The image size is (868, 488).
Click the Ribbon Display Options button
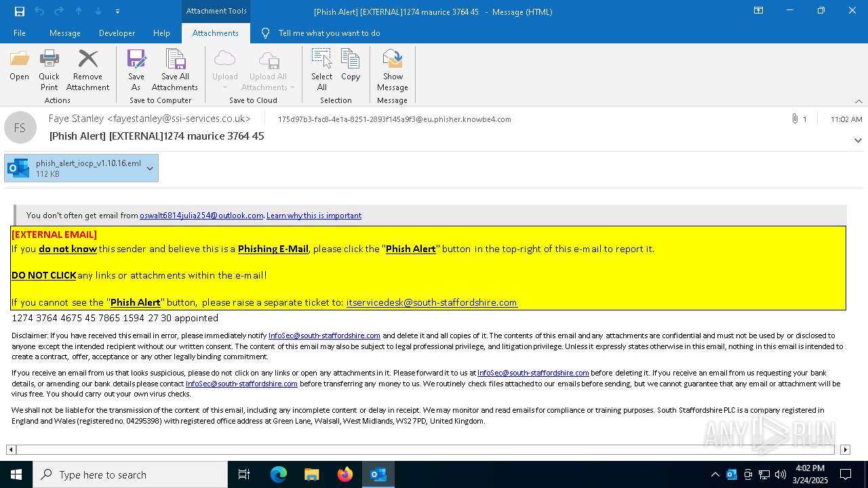(759, 11)
